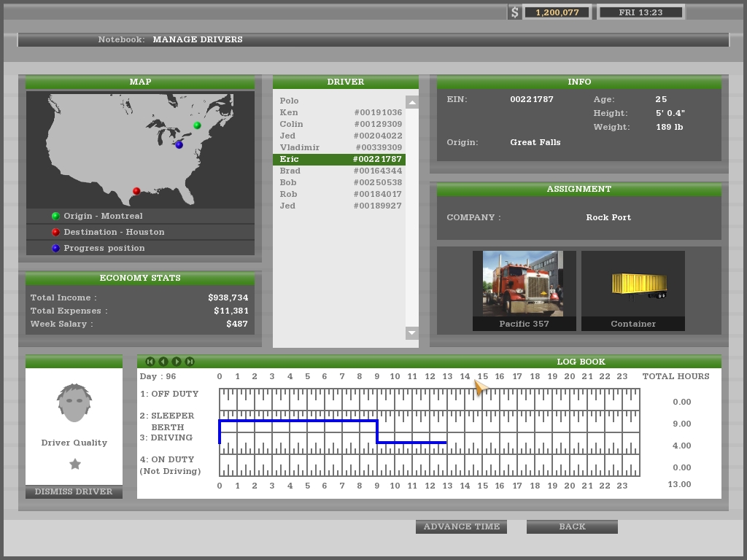Screen dimensions: 747x560
Task: Select driver Jed #00189927
Action: tap(339, 206)
